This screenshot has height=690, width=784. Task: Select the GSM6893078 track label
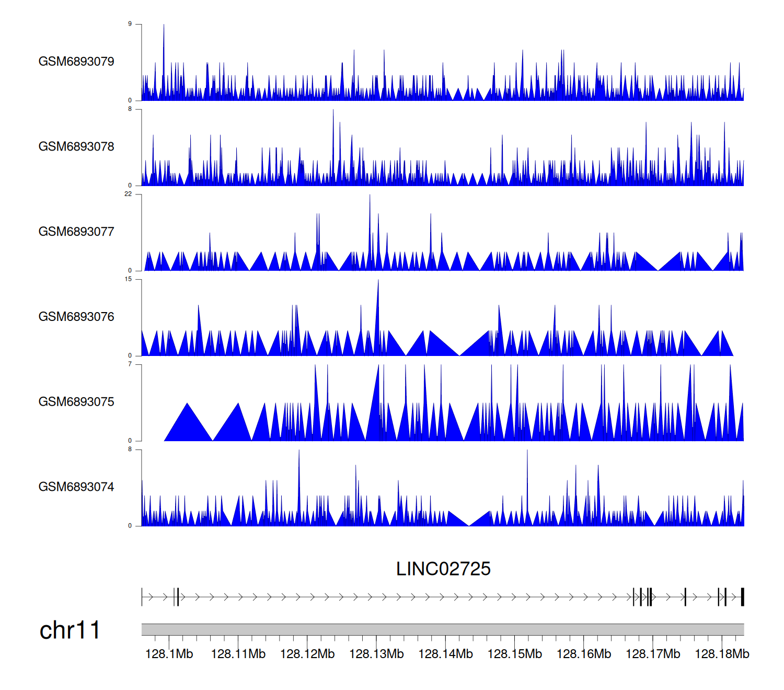pyautogui.click(x=76, y=147)
